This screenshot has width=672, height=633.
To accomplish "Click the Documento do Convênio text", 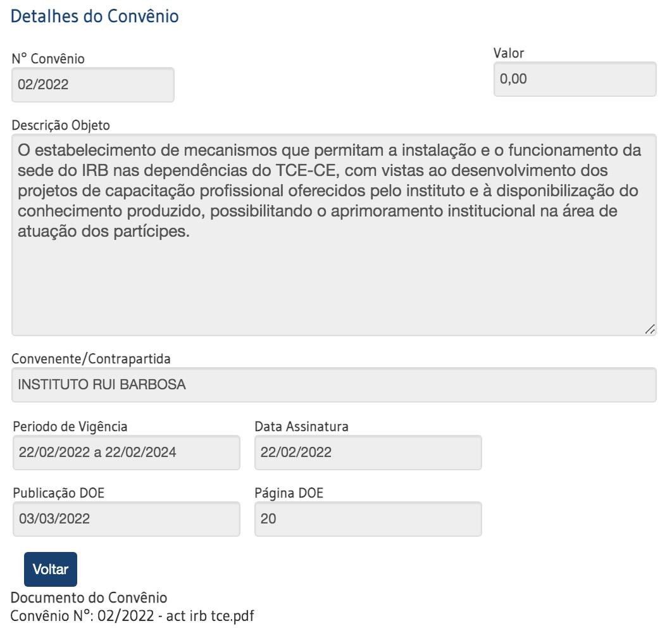I will 89,598.
